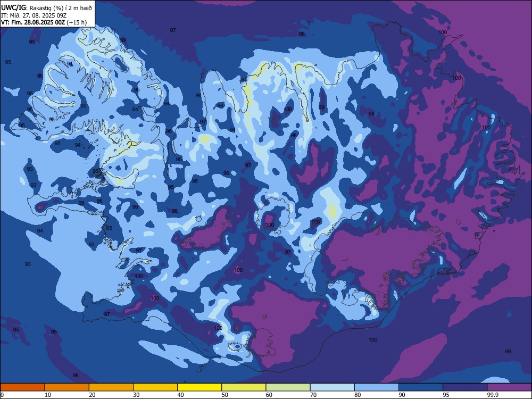Choose the light green 60–70 legend swatch
This screenshot has height=399, width=532.
(288, 387)
